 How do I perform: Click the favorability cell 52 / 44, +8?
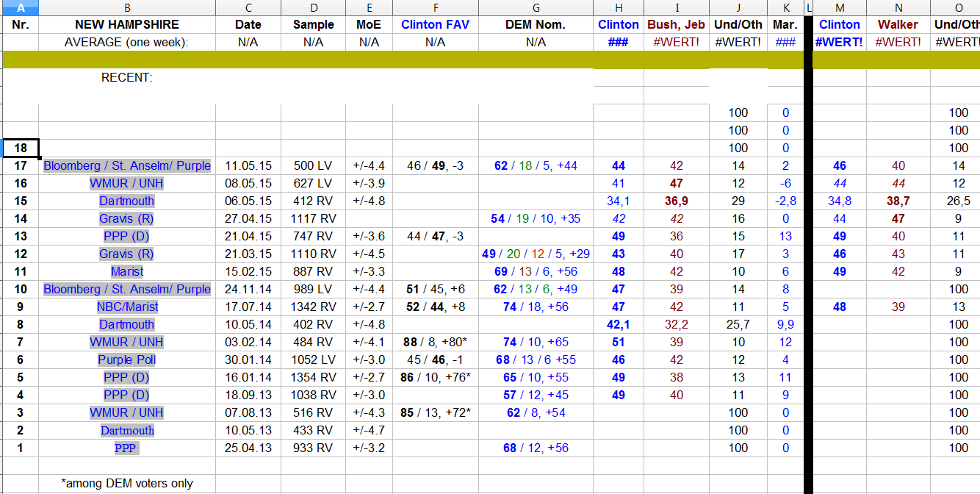(436, 307)
